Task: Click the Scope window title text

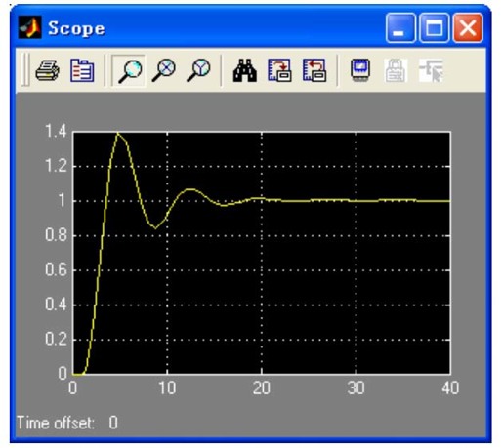Action: pyautogui.click(x=76, y=28)
